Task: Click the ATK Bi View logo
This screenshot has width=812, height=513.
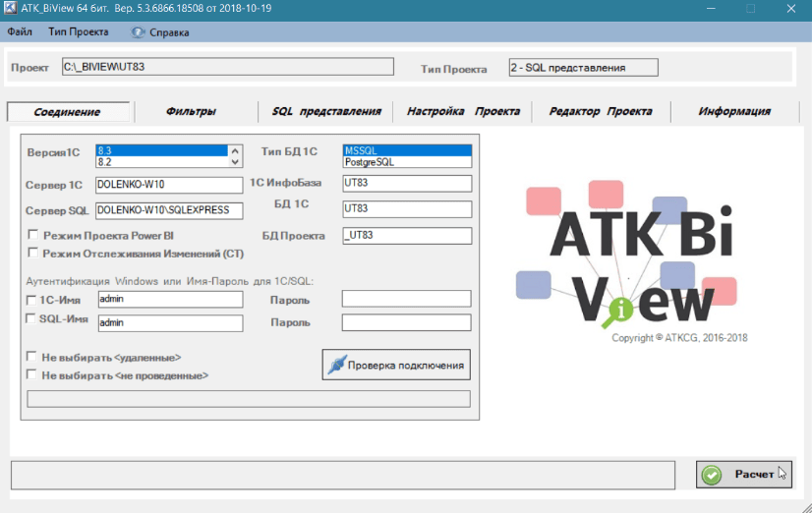Action: pyautogui.click(x=626, y=262)
